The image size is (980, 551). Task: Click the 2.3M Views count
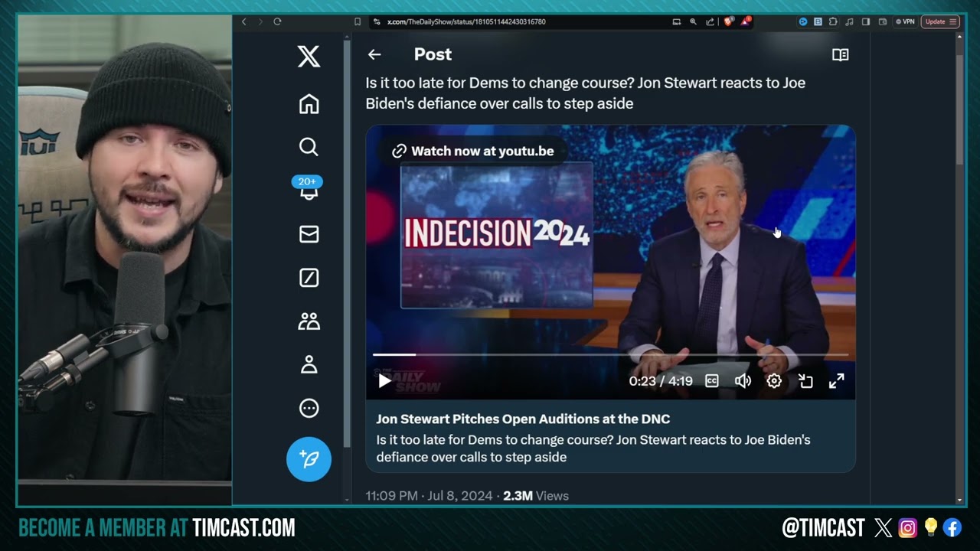click(536, 496)
